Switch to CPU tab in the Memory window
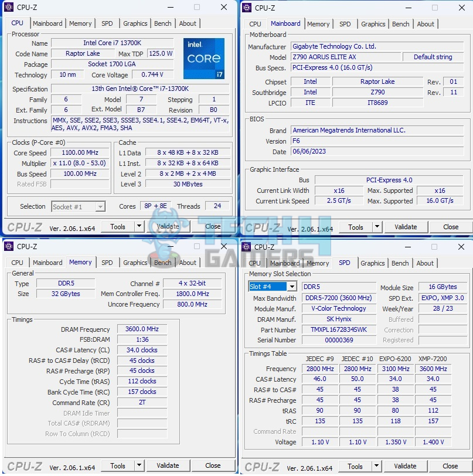Screen dimensions: 473x476 (17, 263)
